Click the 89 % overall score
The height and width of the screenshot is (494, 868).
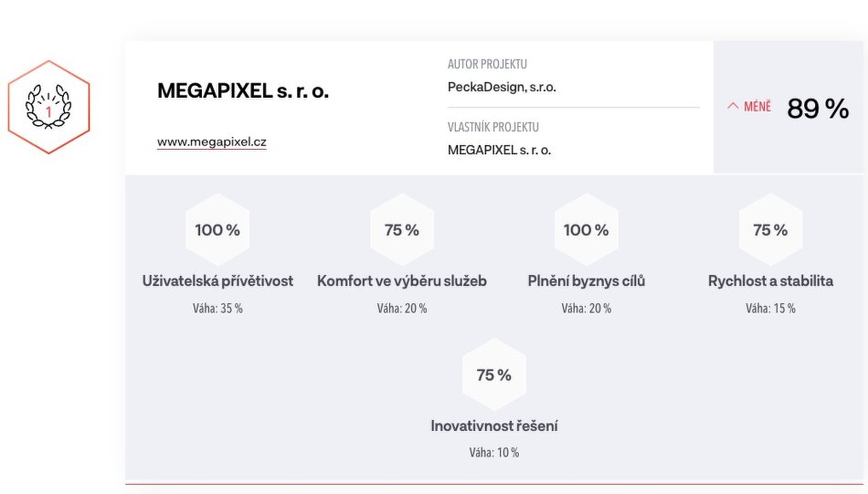(818, 108)
